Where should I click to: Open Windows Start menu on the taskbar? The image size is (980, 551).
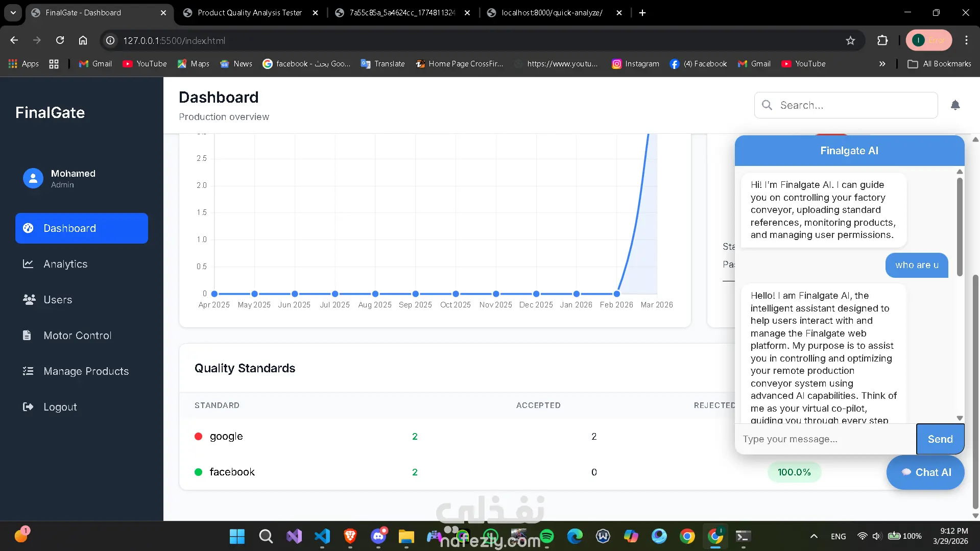coord(237,536)
